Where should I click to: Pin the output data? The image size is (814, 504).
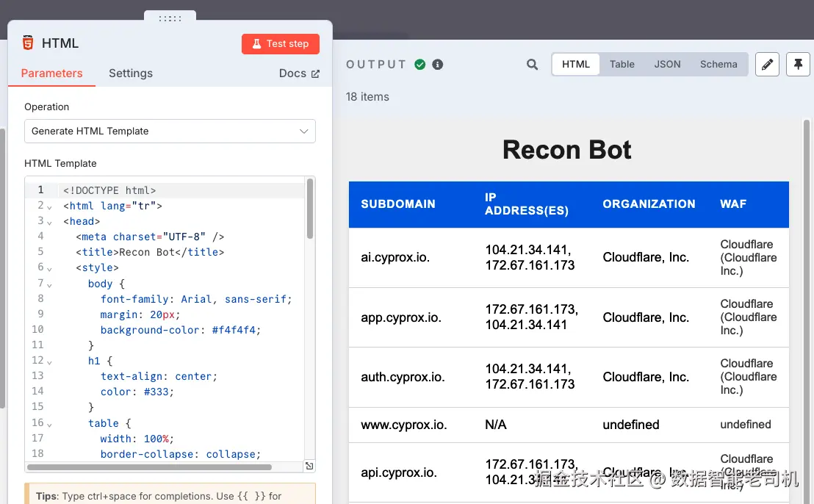coord(798,65)
